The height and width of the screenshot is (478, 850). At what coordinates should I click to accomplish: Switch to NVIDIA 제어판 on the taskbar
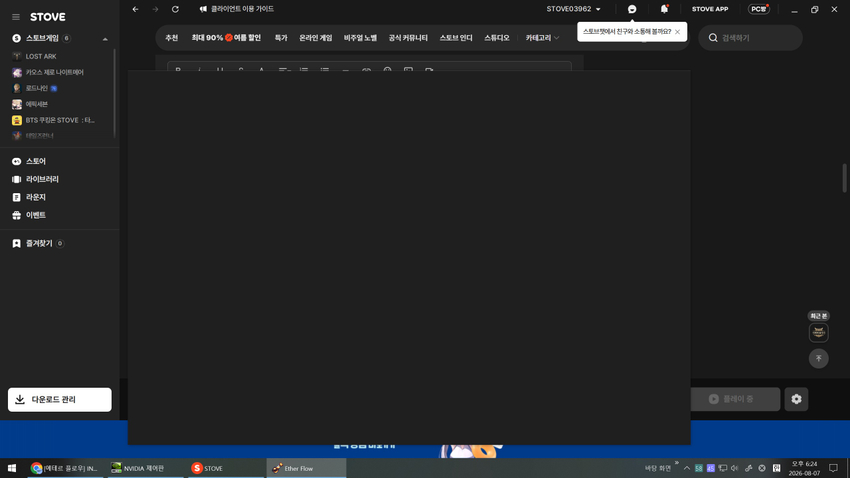point(145,468)
